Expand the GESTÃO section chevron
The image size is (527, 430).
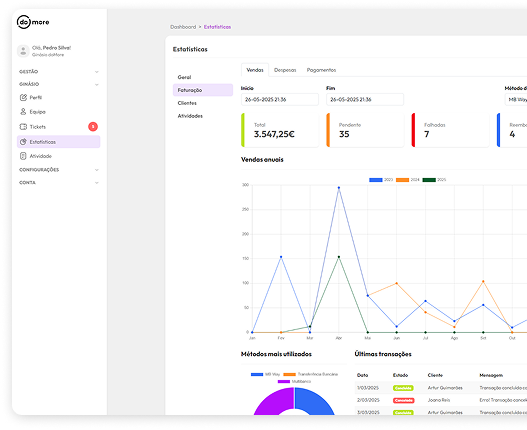97,72
